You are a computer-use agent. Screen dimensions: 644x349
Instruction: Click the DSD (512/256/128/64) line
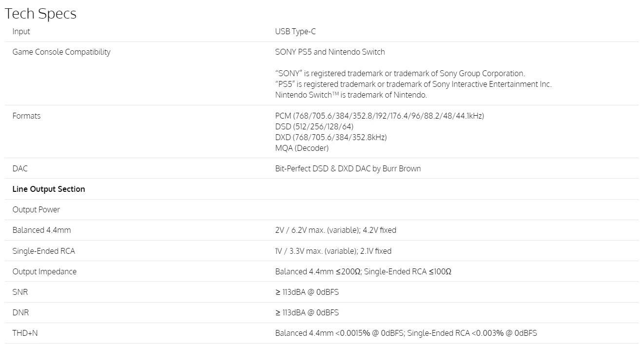click(314, 127)
